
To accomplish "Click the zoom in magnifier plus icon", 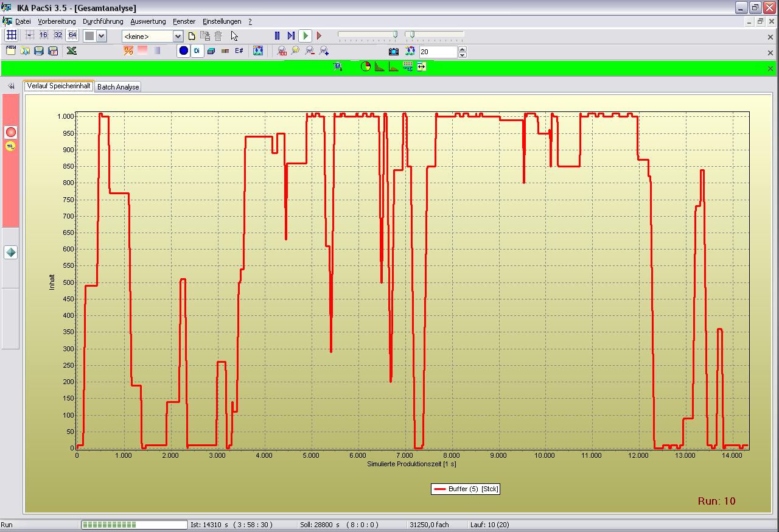I will point(324,51).
